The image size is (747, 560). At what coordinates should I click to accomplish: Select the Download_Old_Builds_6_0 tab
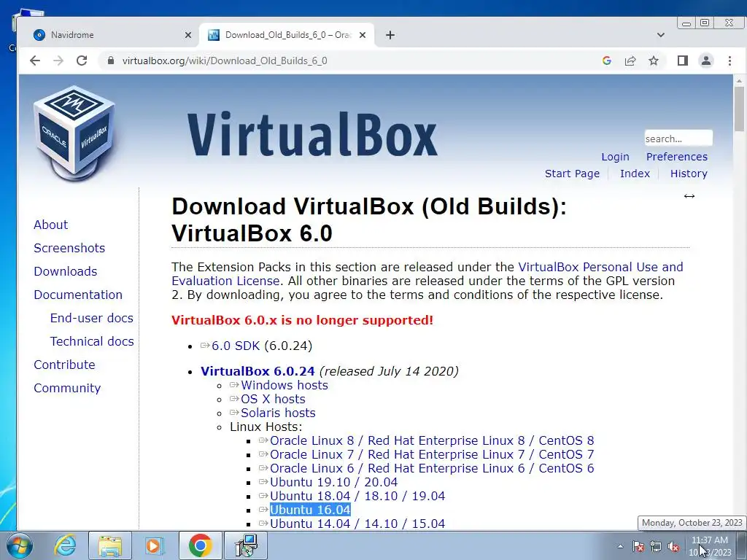coord(287,35)
